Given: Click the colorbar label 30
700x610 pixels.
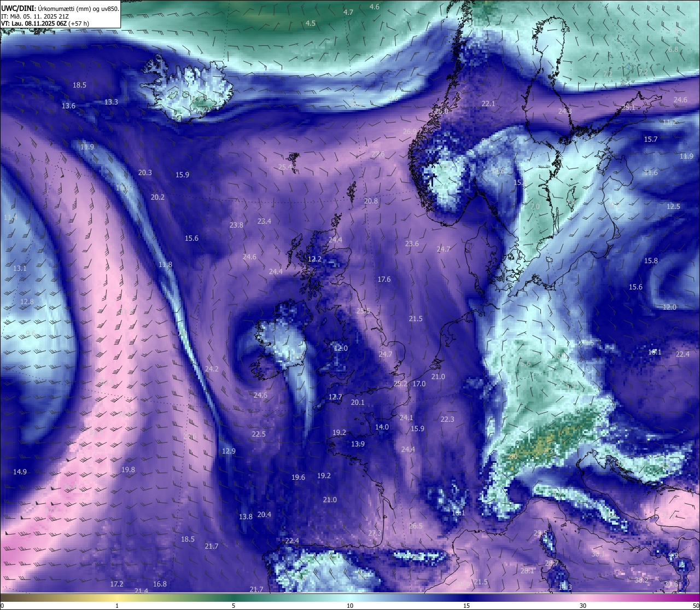Looking at the screenshot, I should (x=583, y=606).
